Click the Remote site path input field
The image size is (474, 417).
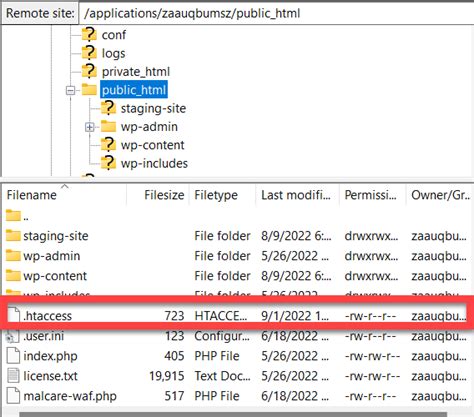(x=276, y=13)
